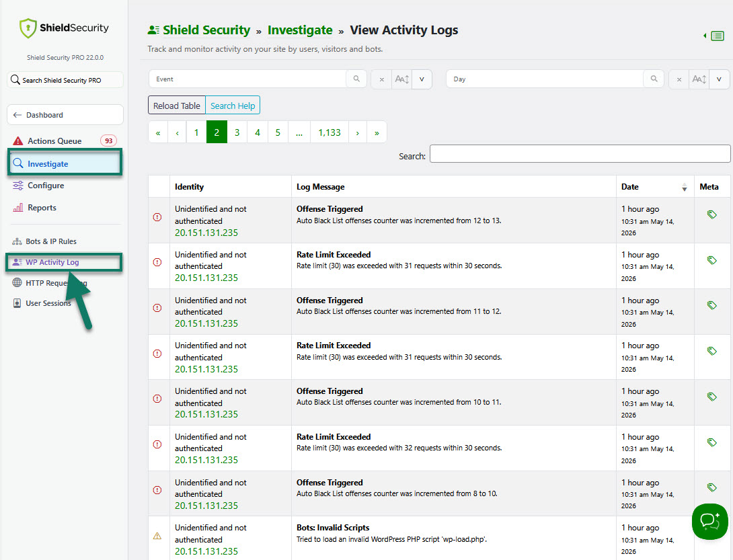
Task: Click the Configure sliders icon
Action: (17, 186)
